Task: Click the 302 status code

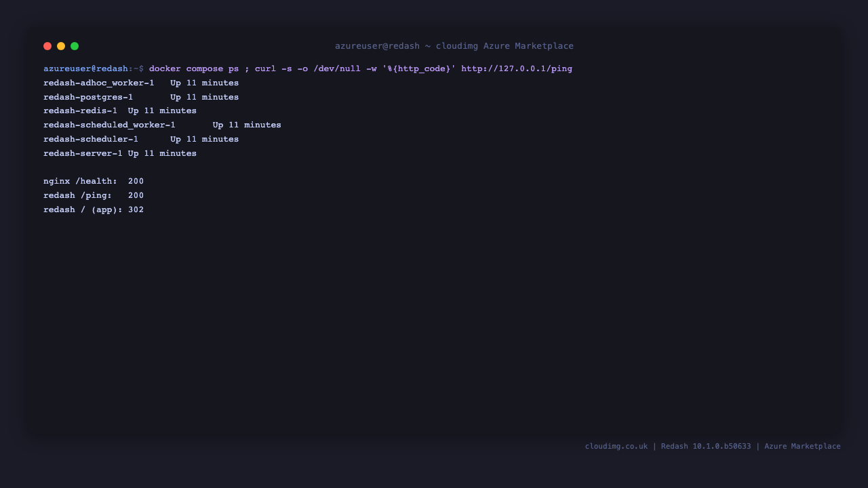Action: click(136, 210)
